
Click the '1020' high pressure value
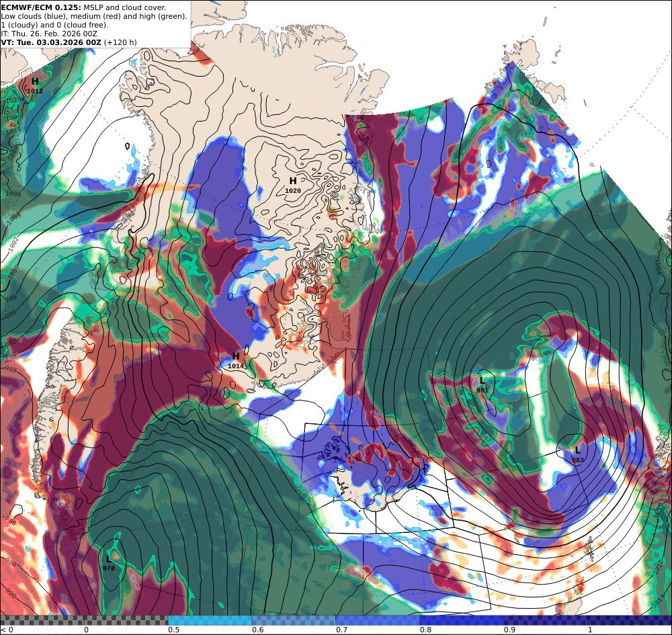coord(293,191)
